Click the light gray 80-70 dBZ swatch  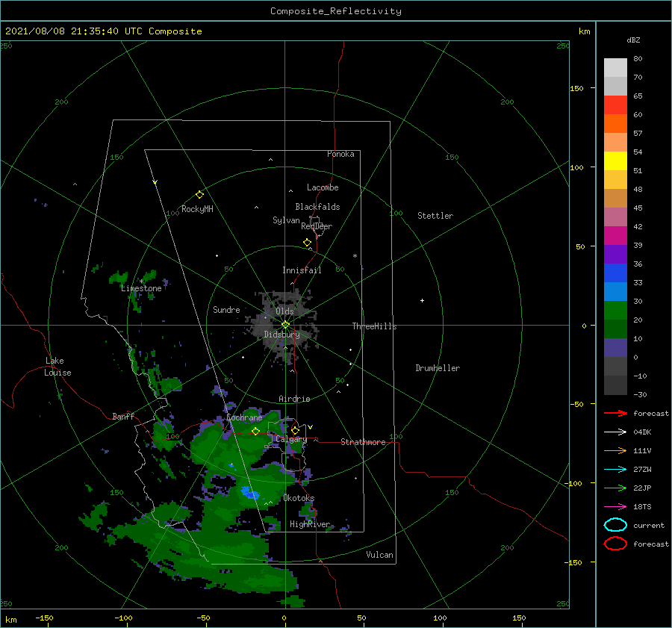(615, 68)
